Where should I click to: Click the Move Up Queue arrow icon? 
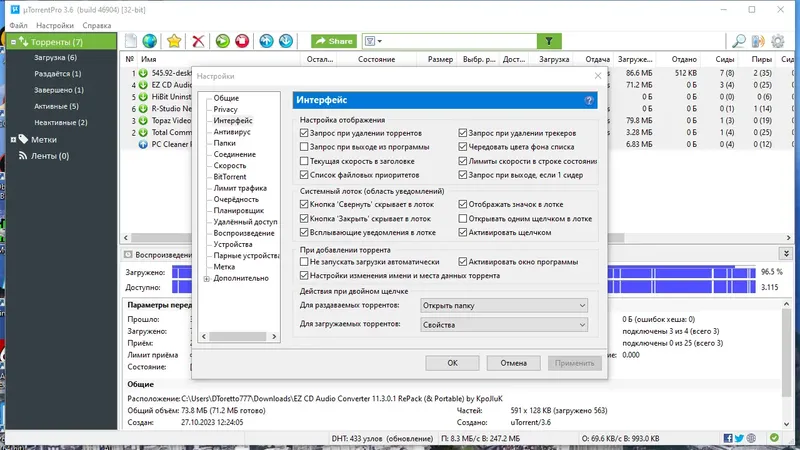266,41
